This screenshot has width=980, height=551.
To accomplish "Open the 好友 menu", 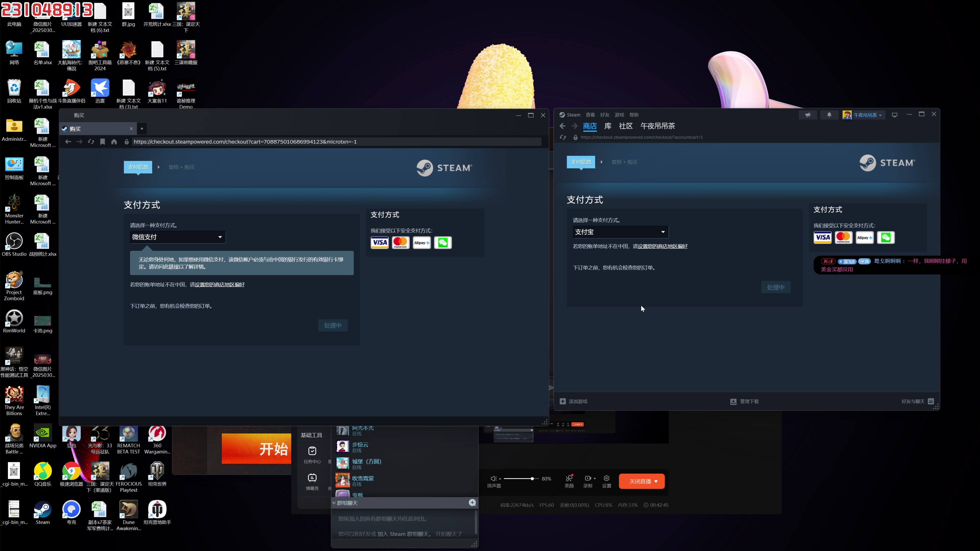I will coord(605,115).
